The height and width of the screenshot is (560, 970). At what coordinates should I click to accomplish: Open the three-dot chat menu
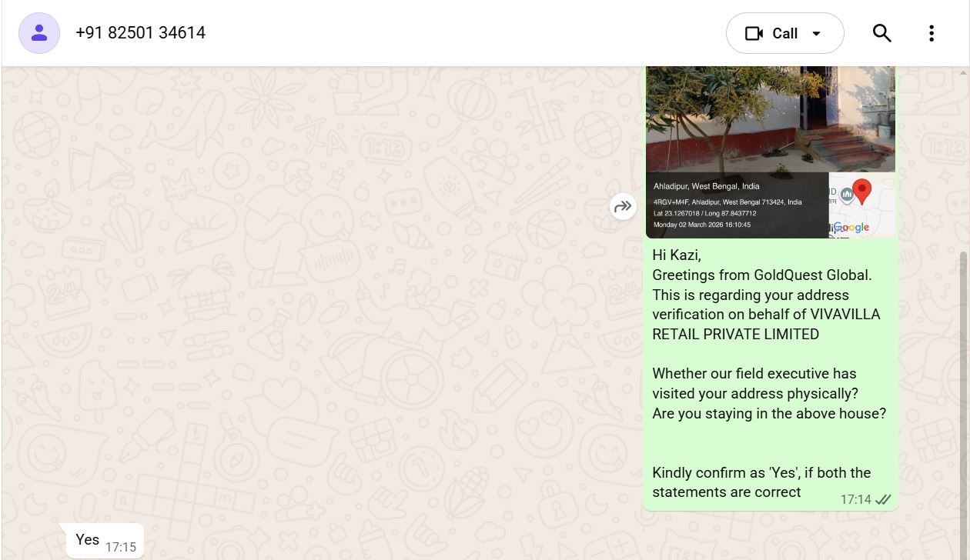(931, 33)
